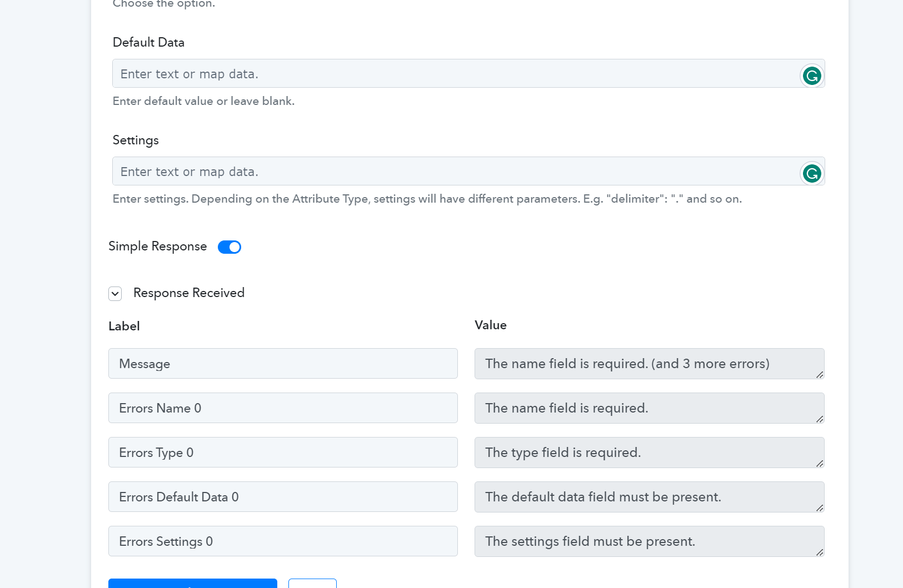Click Grammarly icon in Settings field
The height and width of the screenshot is (588, 903).
(812, 173)
